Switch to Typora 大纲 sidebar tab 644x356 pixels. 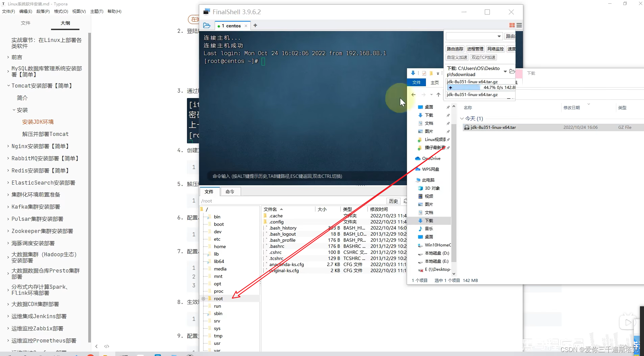point(65,23)
